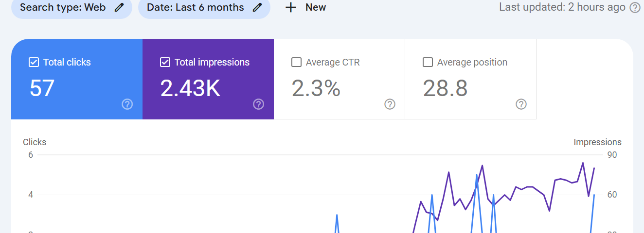The width and height of the screenshot is (644, 233).
Task: Click the 60 impressions axis value
Action: (x=612, y=195)
